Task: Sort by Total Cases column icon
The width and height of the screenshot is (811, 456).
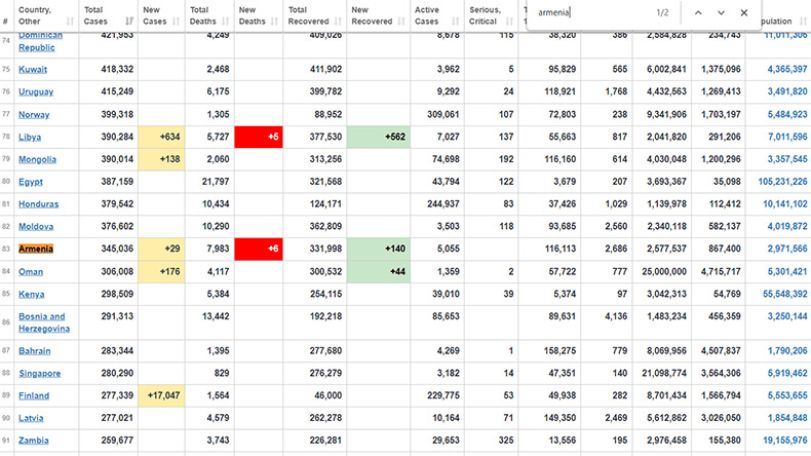Action: 129,21
